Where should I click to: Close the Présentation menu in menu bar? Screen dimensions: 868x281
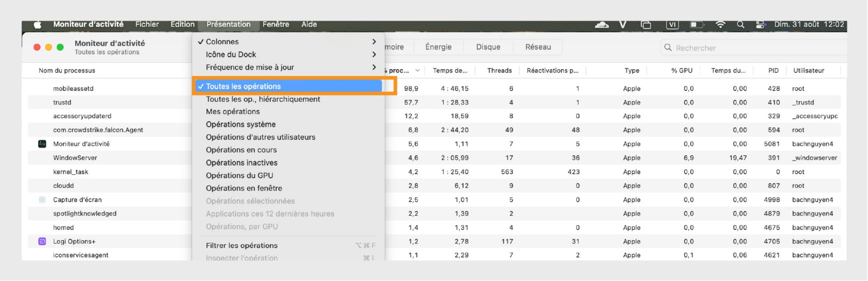(228, 24)
